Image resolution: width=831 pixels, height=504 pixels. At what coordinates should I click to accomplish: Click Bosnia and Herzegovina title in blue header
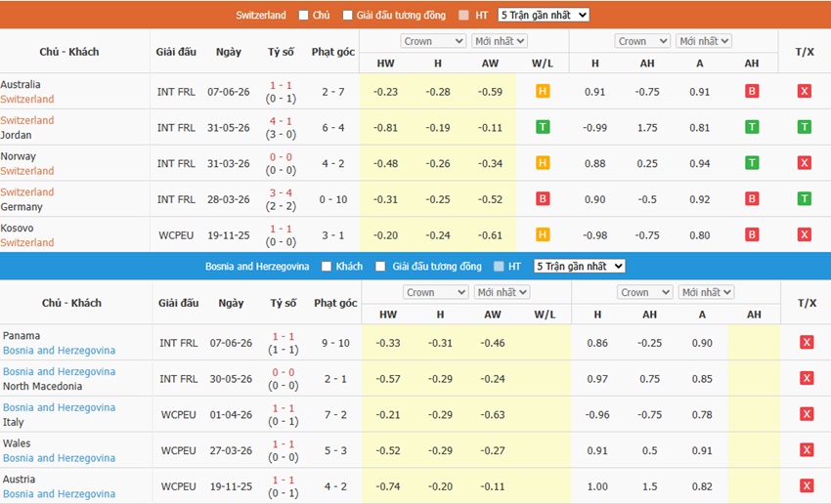(x=257, y=267)
